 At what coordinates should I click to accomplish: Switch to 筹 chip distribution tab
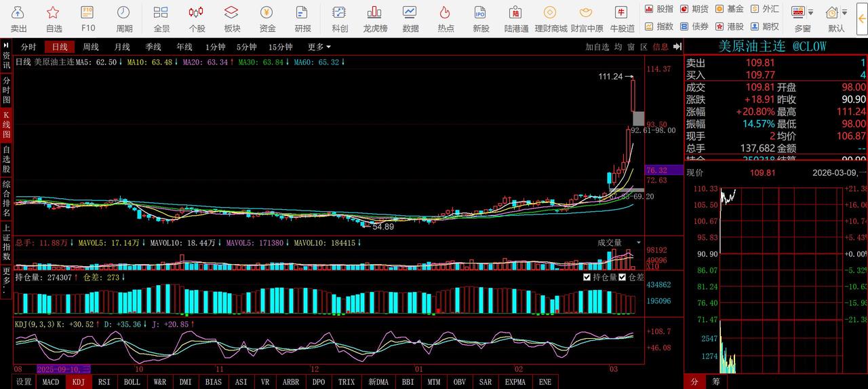pyautogui.click(x=716, y=382)
